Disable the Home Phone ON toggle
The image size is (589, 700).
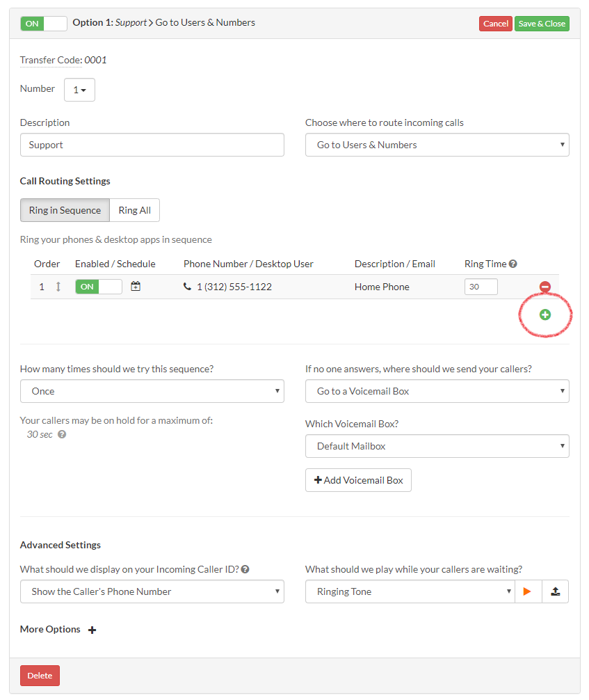pos(98,287)
